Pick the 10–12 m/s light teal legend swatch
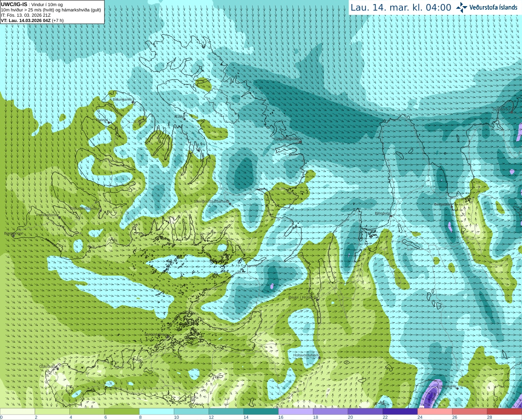Screen dimensions: 522x420 click(x=191, y=411)
